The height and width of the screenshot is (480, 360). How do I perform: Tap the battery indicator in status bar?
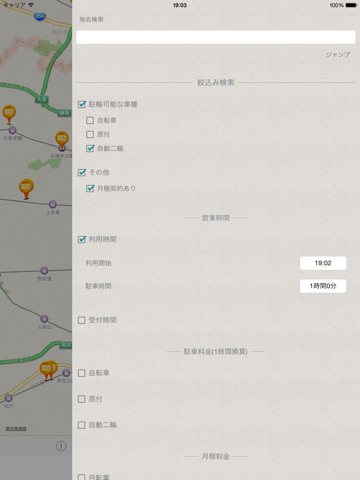[x=351, y=5]
